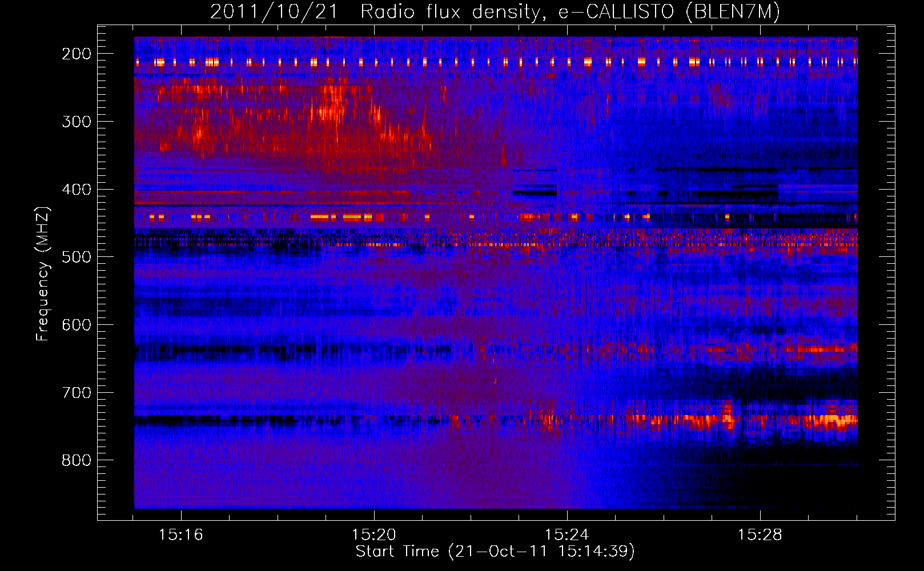Click the 15:16 time tick label
The height and width of the screenshot is (571, 924).
181,535
